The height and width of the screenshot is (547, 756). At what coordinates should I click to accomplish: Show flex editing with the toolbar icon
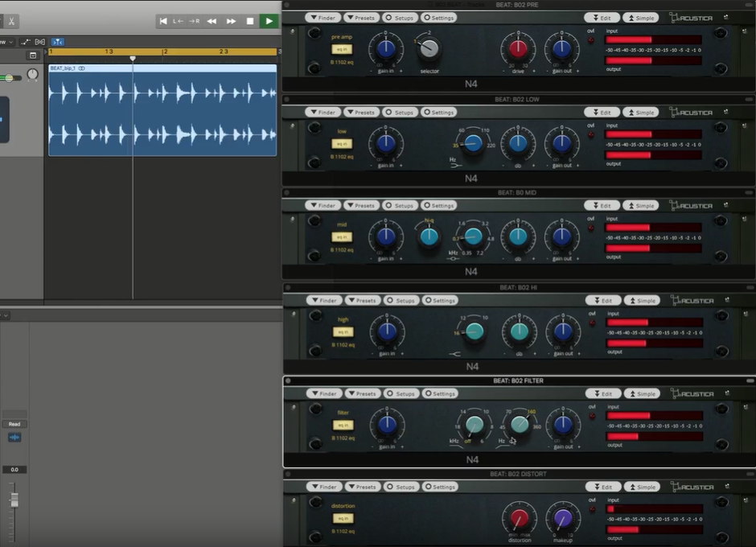(40, 42)
